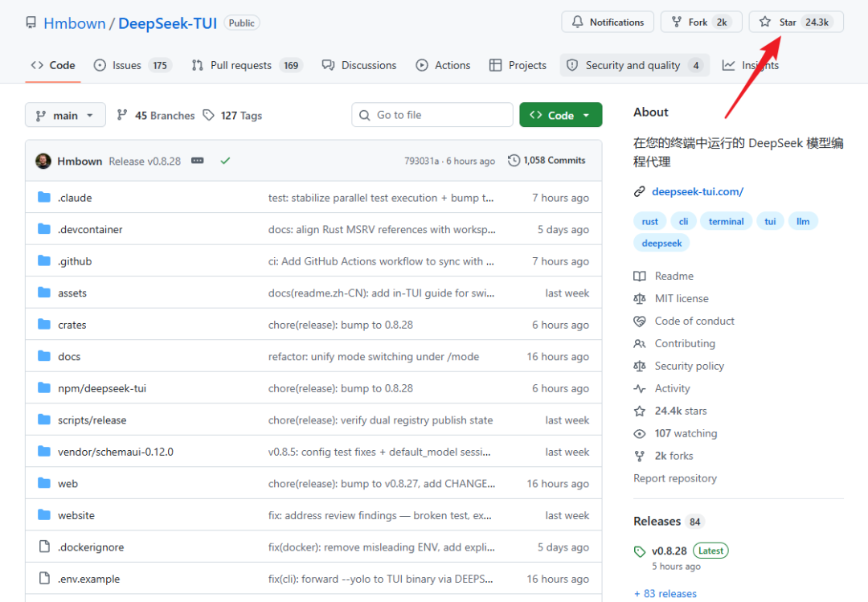
Task: Visit deepseek-tui.com website link
Action: point(698,191)
